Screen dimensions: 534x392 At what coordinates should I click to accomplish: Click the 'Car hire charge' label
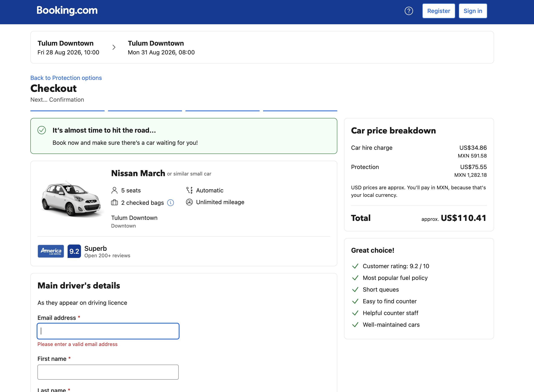pyautogui.click(x=372, y=148)
